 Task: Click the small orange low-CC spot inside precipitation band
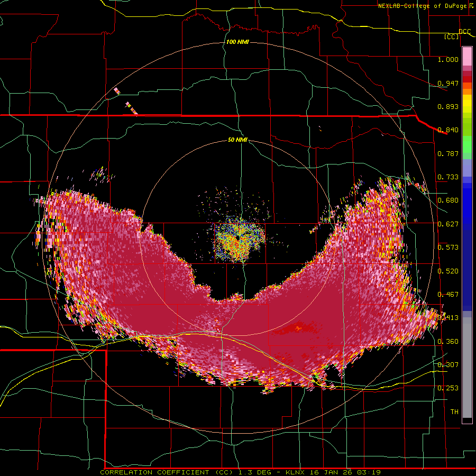point(298,328)
